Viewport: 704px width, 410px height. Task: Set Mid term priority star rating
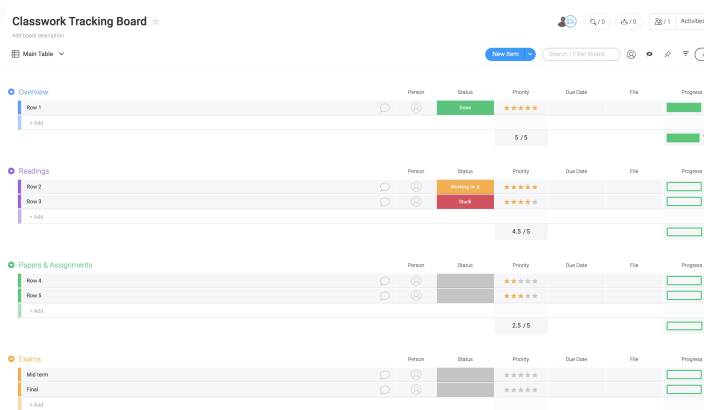[521, 375]
